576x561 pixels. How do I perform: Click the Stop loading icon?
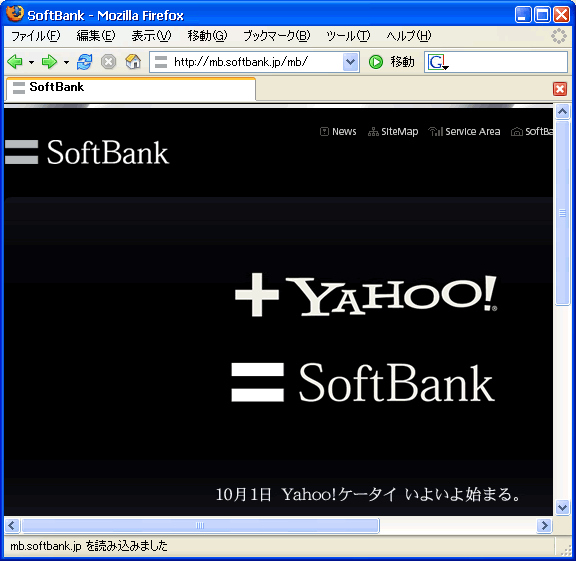109,62
